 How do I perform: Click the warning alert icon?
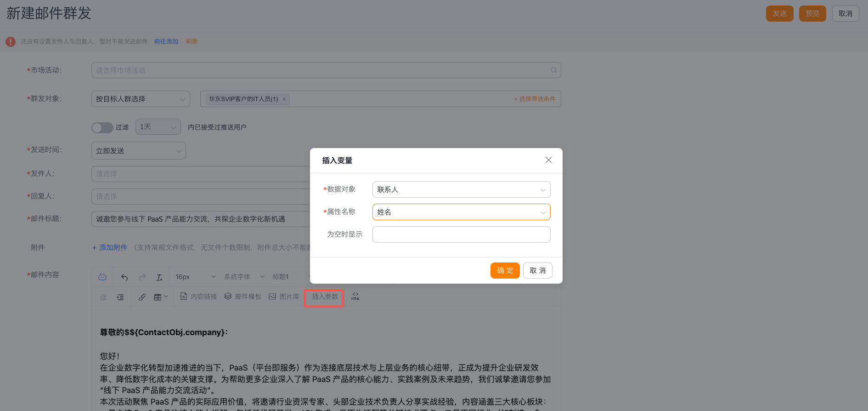coord(11,41)
